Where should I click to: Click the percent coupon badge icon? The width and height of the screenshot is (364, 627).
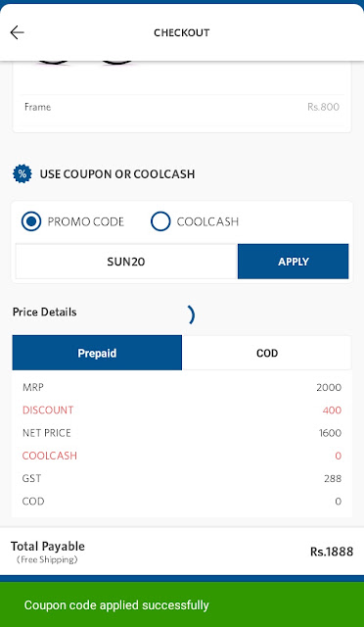pos(23,174)
